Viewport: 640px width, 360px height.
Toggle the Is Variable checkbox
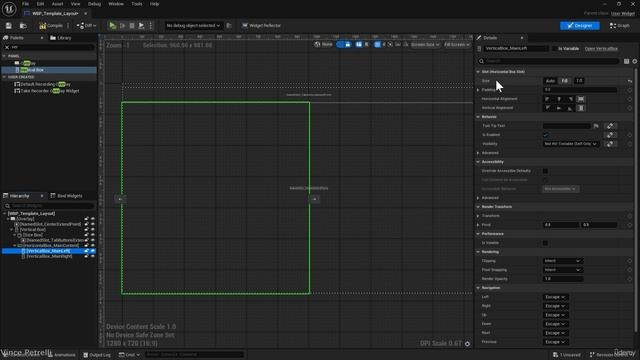click(x=554, y=49)
